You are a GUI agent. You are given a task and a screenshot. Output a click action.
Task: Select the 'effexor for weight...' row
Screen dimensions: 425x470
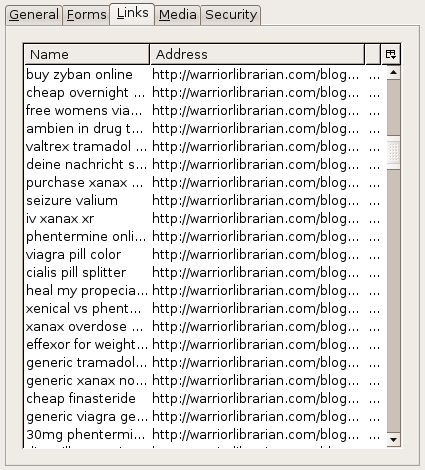pyautogui.click(x=206, y=344)
